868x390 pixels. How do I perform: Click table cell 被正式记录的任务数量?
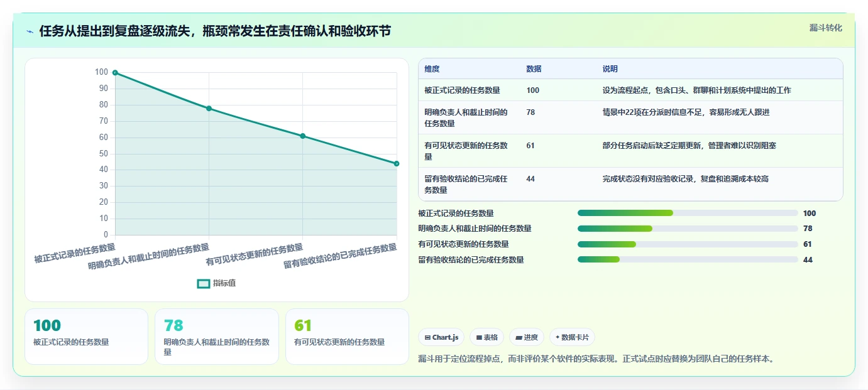[462, 90]
